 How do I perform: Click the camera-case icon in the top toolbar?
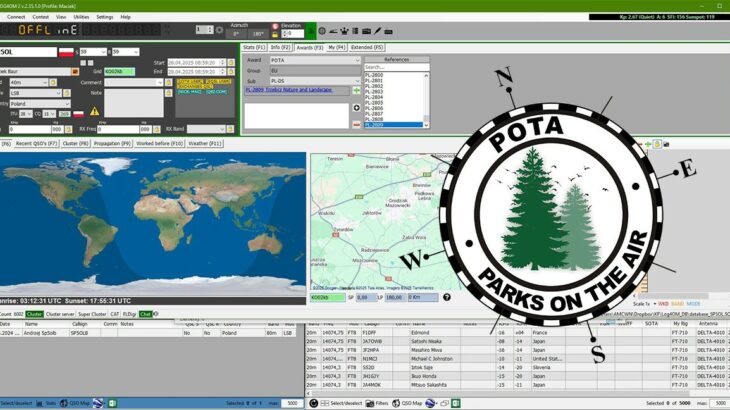tap(366, 31)
